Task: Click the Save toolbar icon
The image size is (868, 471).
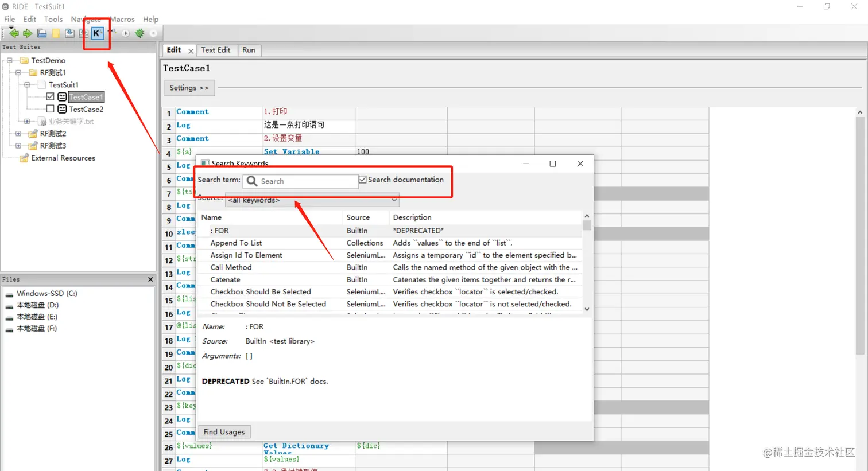Action: tap(69, 33)
